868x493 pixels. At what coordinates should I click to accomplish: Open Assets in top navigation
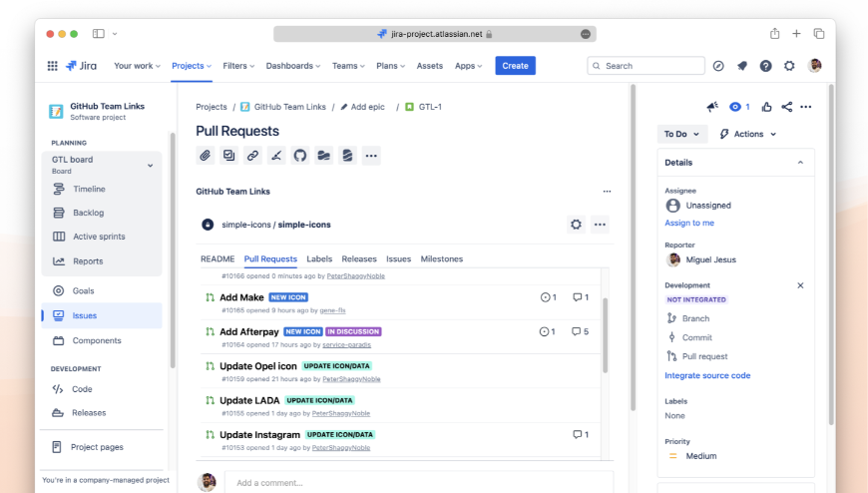point(430,65)
